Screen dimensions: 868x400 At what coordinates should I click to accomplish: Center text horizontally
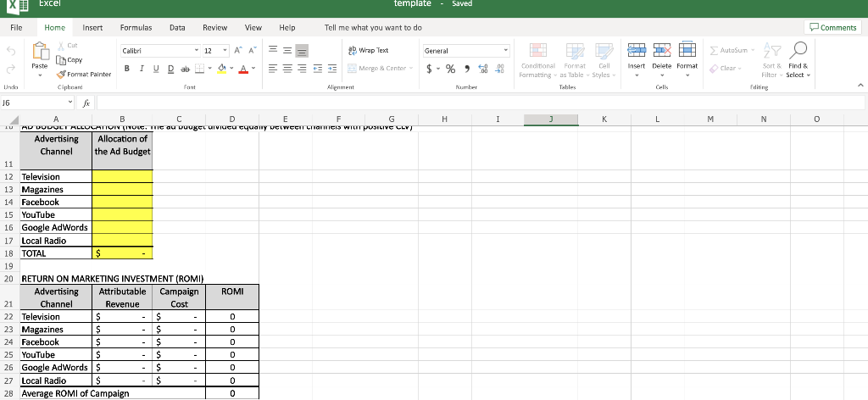(x=287, y=69)
